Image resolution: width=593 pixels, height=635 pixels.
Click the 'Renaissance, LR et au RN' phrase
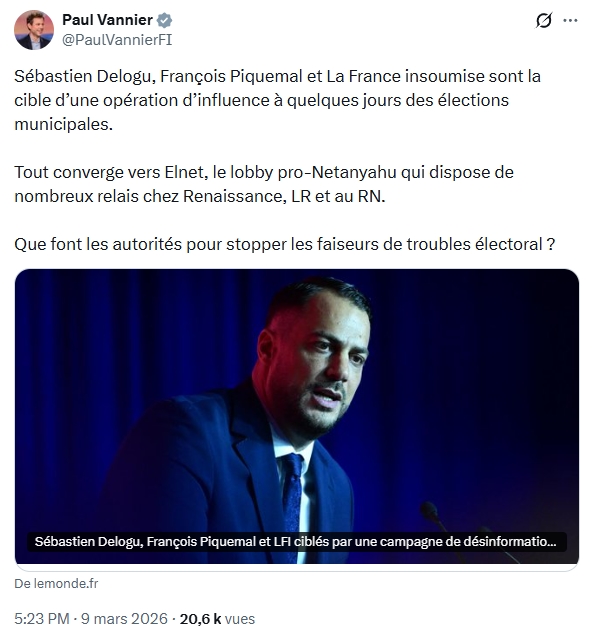pos(284,196)
